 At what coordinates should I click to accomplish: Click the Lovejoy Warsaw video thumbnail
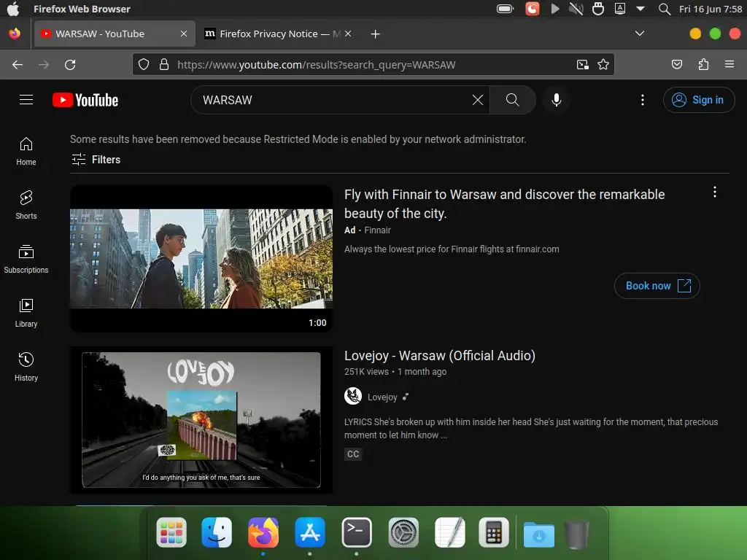201,419
